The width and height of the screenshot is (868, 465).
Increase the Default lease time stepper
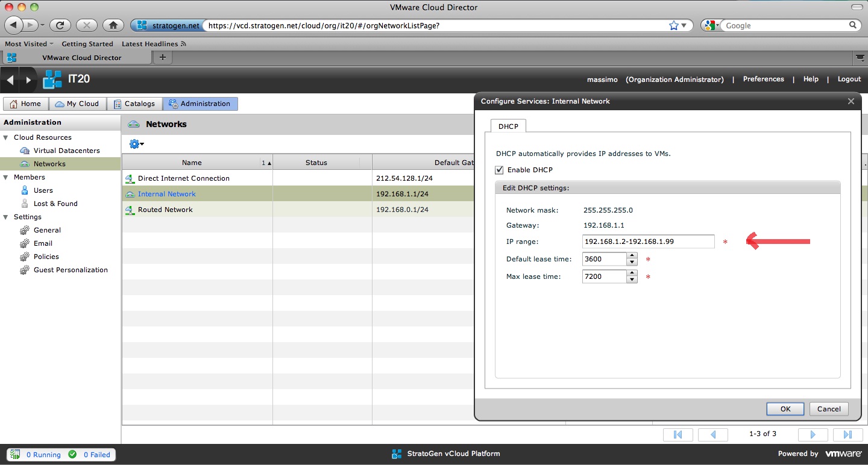(632, 256)
